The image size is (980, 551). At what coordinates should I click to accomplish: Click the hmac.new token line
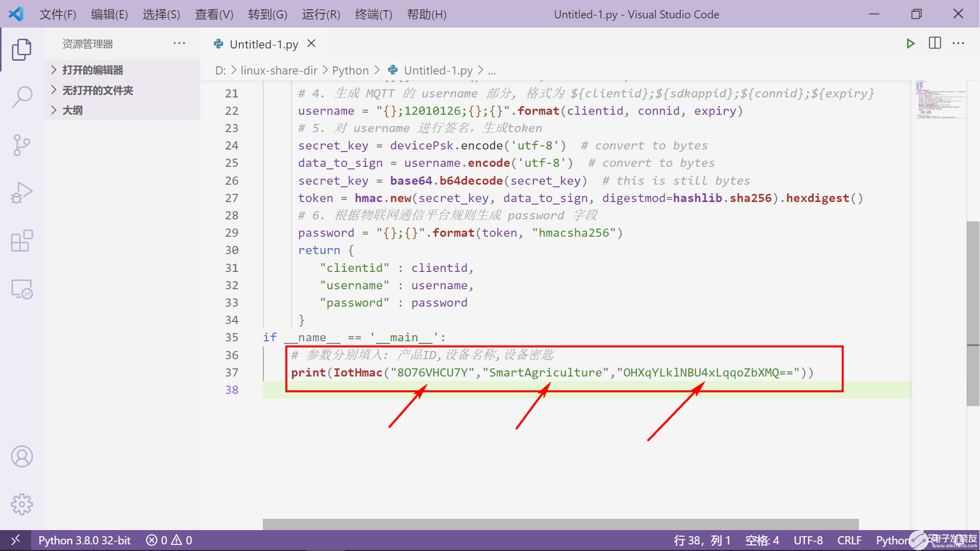pos(580,198)
